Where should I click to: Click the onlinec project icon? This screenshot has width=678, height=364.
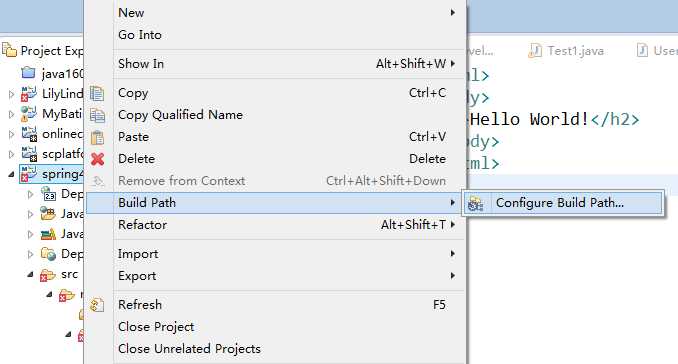click(x=29, y=134)
